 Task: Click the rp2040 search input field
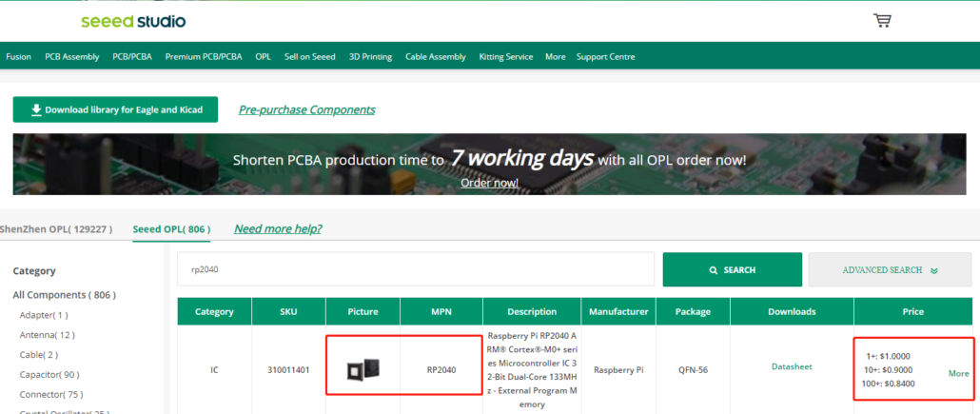tap(415, 269)
